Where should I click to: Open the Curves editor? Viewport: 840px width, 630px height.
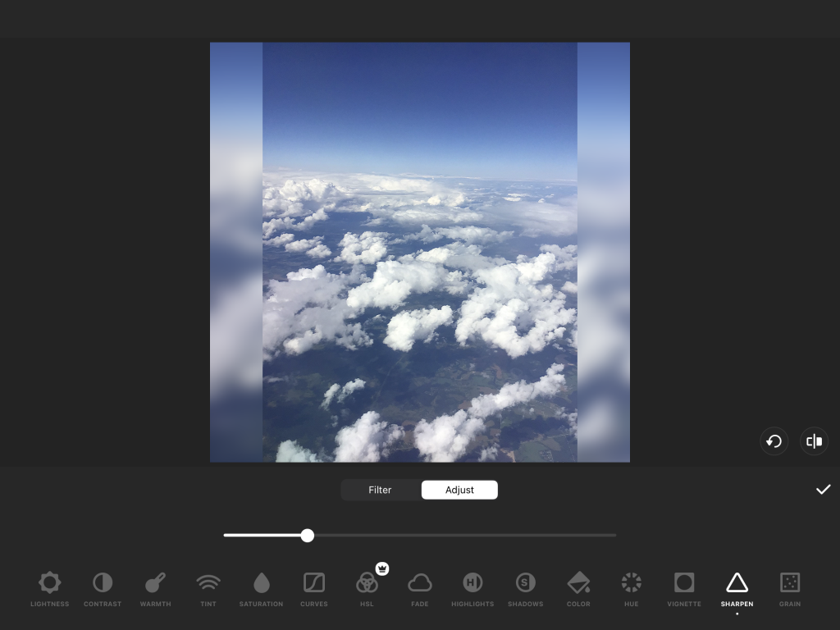[314, 583]
